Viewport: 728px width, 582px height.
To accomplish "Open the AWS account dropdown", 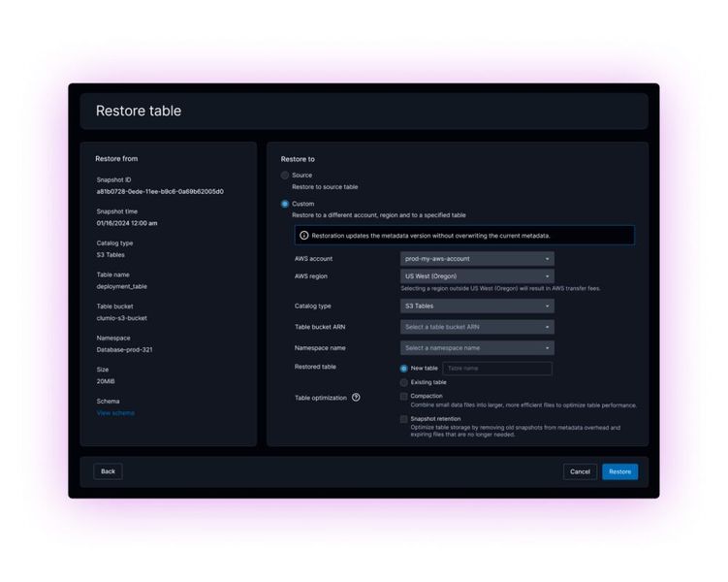I will (477, 259).
